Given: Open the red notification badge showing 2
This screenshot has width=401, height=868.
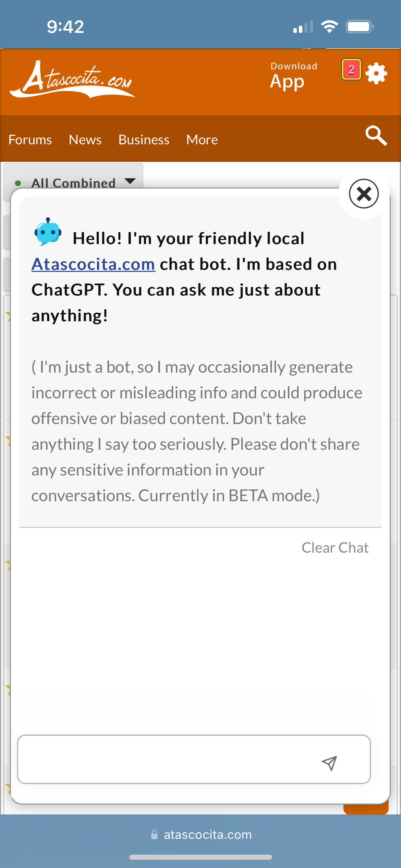Looking at the screenshot, I should pos(351,70).
